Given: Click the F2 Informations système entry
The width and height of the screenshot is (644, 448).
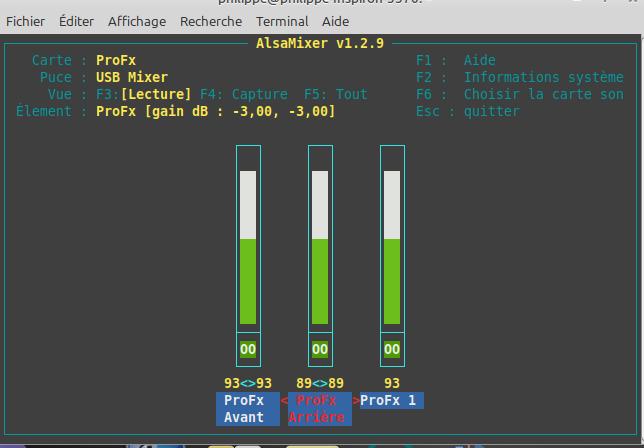Looking at the screenshot, I should pos(520,77).
